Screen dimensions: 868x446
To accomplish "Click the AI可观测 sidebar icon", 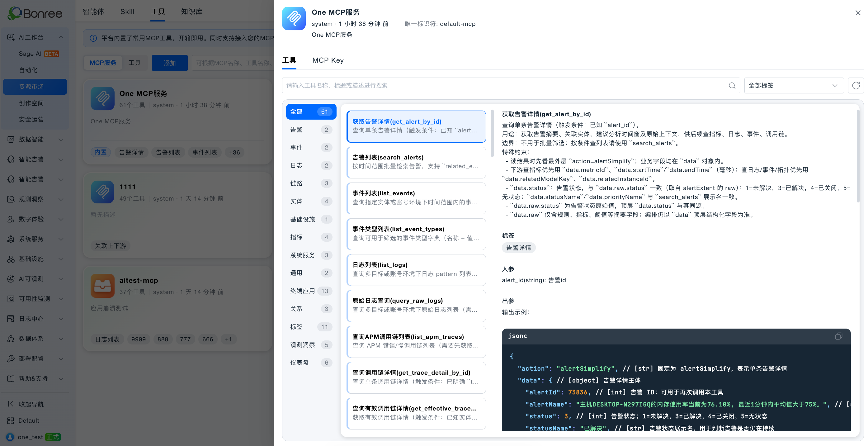I will click(x=11, y=279).
